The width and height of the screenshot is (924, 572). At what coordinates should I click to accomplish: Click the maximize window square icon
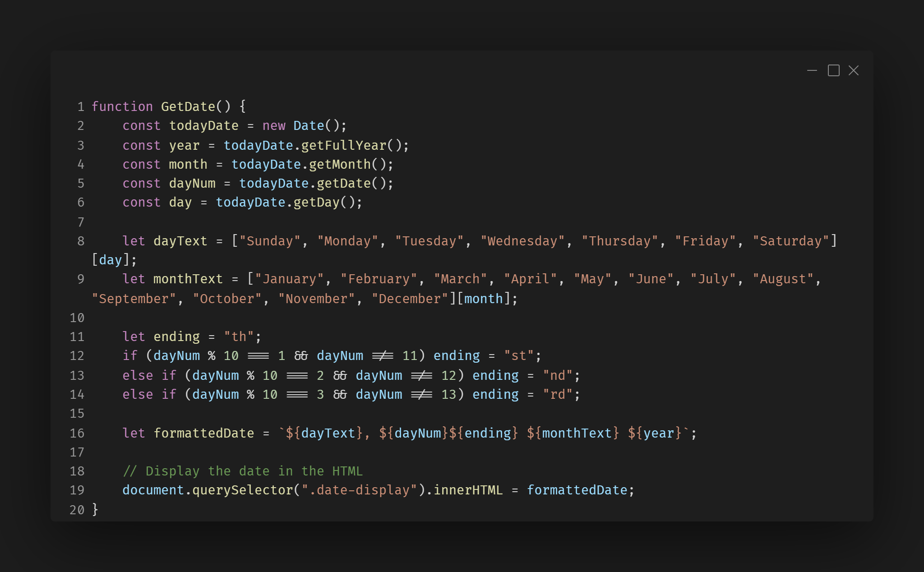point(833,71)
